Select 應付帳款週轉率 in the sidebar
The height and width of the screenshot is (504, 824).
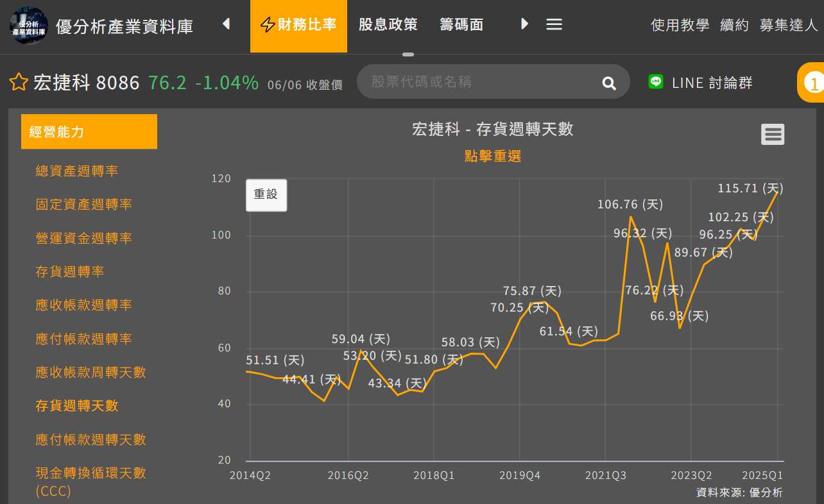coord(84,339)
